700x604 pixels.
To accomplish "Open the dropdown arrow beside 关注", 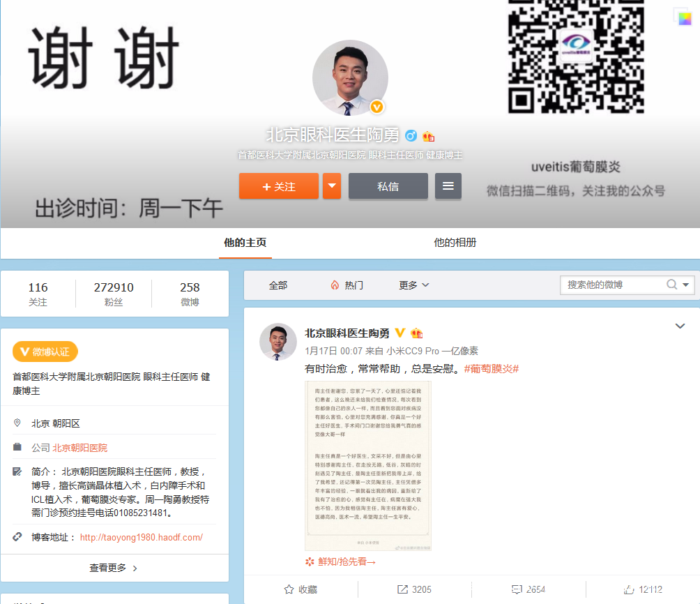I will pos(332,186).
